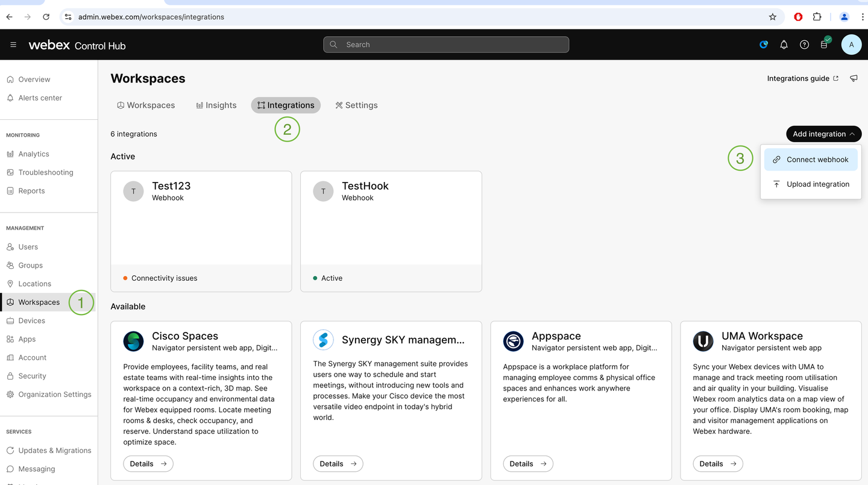Open Details for Appspace

pyautogui.click(x=528, y=464)
